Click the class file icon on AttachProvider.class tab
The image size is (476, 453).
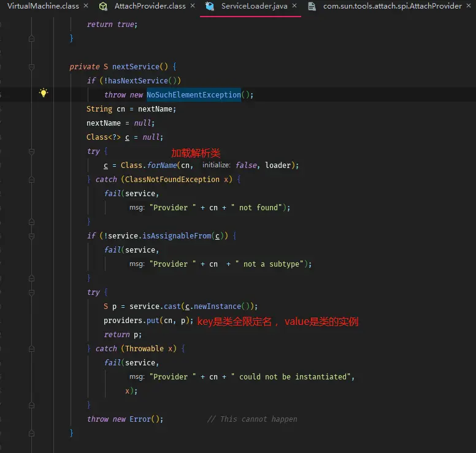coord(103,6)
